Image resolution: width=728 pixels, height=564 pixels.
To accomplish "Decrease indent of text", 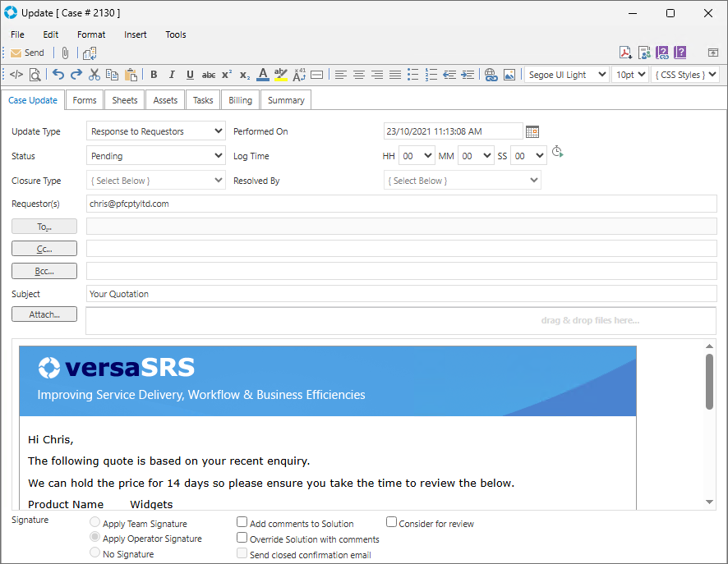I will 449,74.
